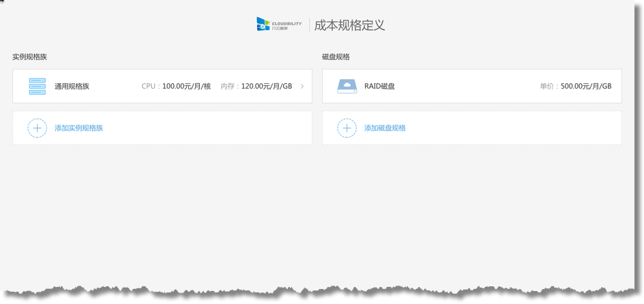Click the 成本规格定义 page title
The image size is (644, 304).
pyautogui.click(x=350, y=25)
